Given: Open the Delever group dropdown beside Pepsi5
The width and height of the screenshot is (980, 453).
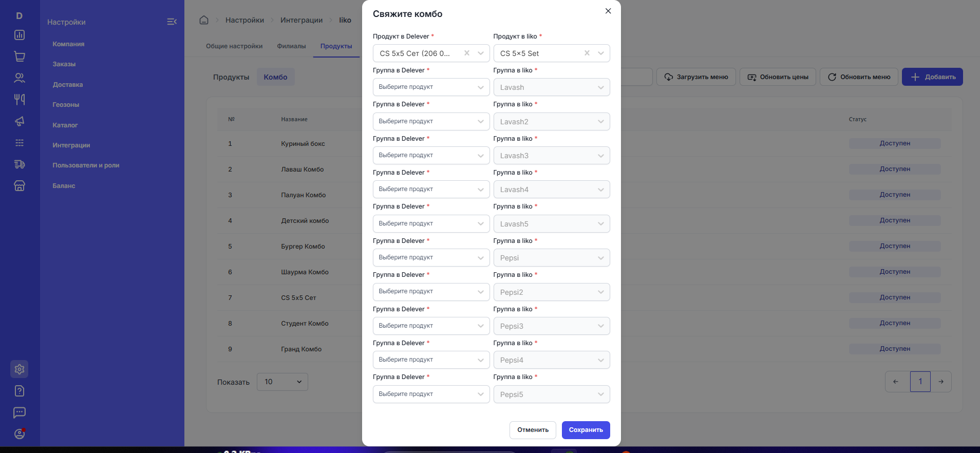Looking at the screenshot, I should coord(431,394).
